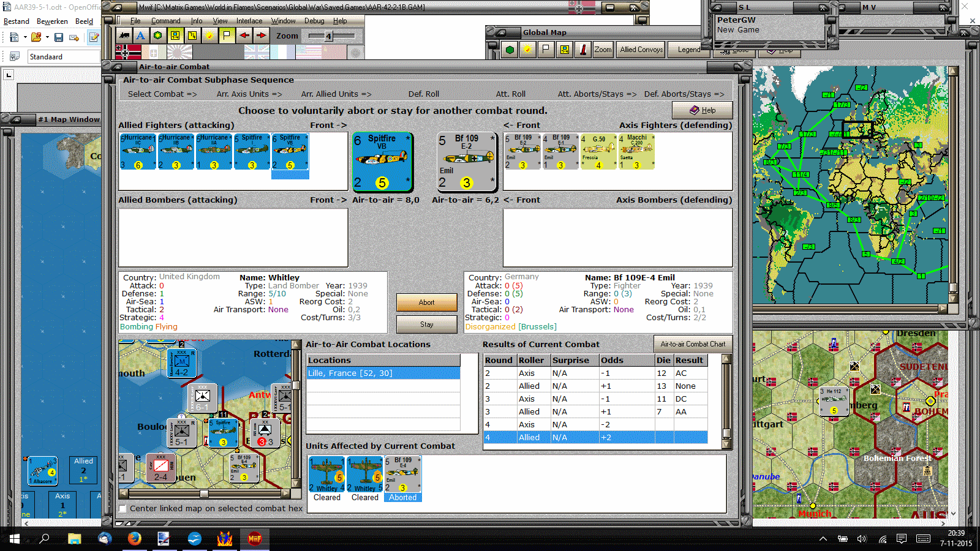Toggle Center linked map on selected combat hex
Screen dimensions: 980x551
coord(123,509)
